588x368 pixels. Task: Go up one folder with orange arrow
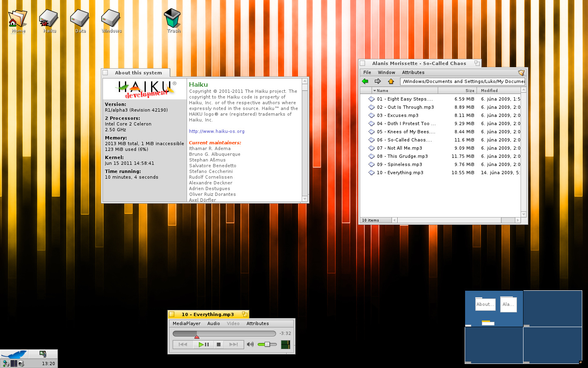(391, 81)
